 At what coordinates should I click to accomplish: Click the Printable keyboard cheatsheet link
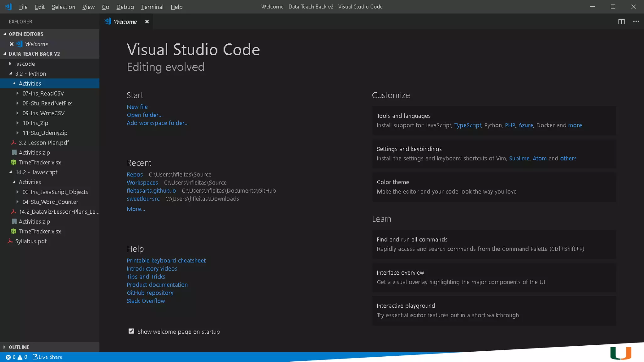coord(166,261)
